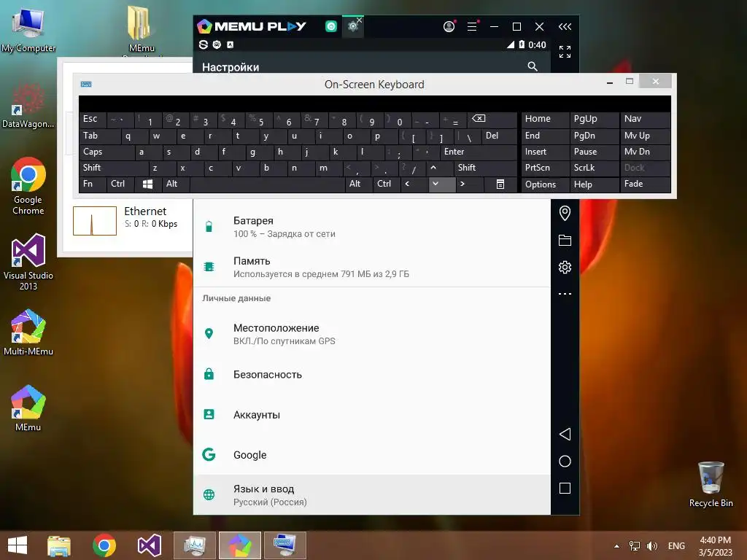Image resolution: width=747 pixels, height=560 pixels.
Task: Open Безопасность settings entry
Action: [x=371, y=374]
